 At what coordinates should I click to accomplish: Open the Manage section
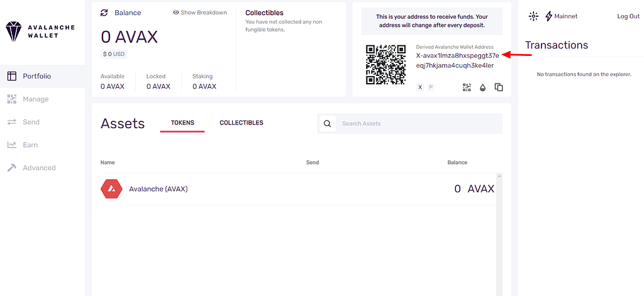tap(42, 99)
